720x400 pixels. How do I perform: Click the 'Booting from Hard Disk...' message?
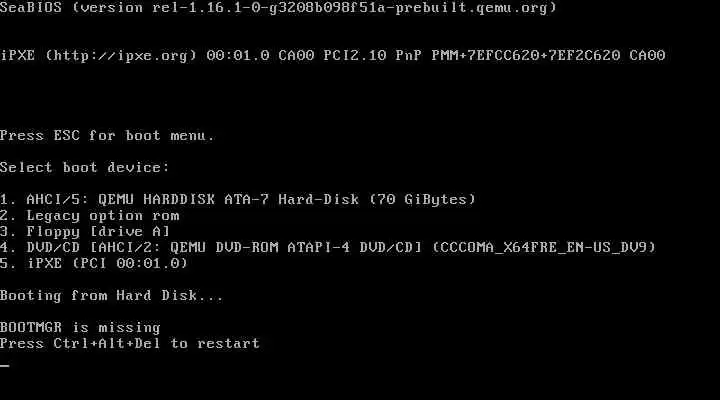pos(112,295)
